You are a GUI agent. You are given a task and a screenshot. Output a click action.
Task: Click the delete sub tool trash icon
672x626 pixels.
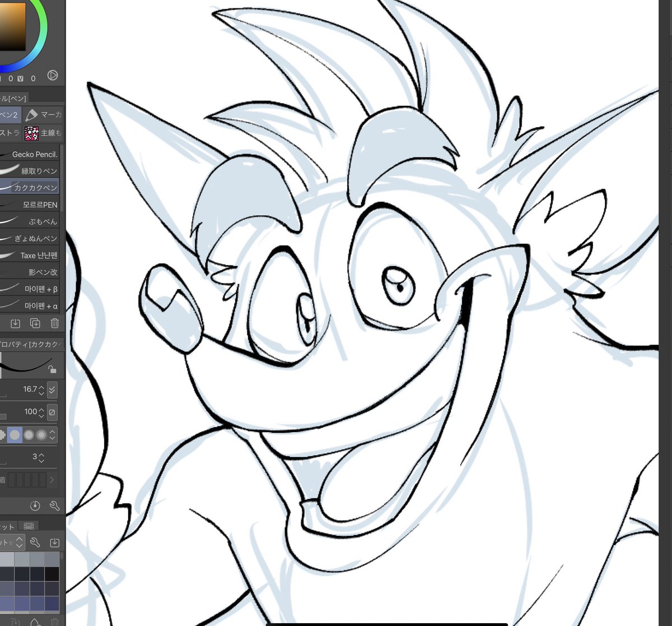54,323
